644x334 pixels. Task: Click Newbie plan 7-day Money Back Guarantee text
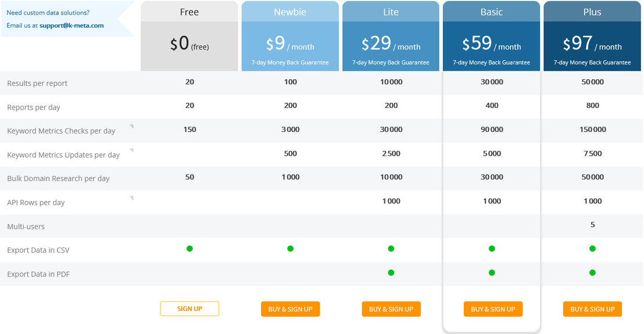[290, 62]
